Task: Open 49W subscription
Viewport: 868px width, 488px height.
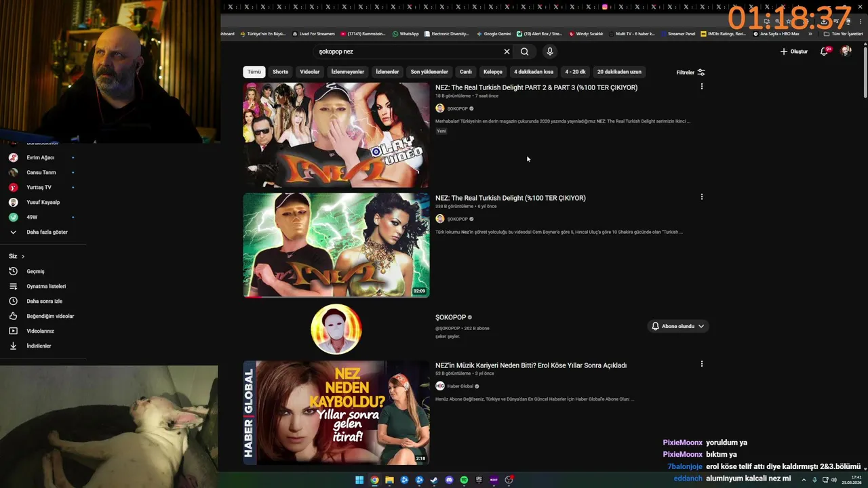Action: [31, 217]
